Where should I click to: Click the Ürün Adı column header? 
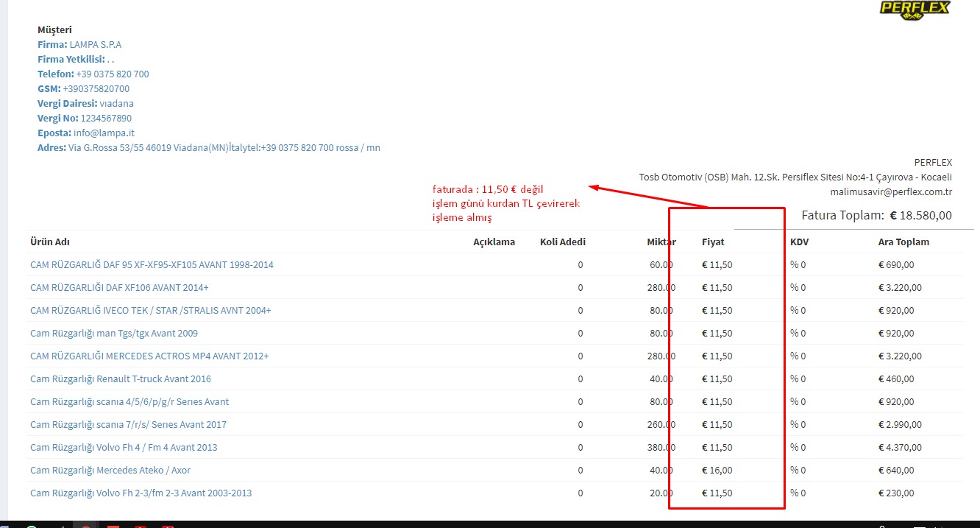[x=50, y=242]
